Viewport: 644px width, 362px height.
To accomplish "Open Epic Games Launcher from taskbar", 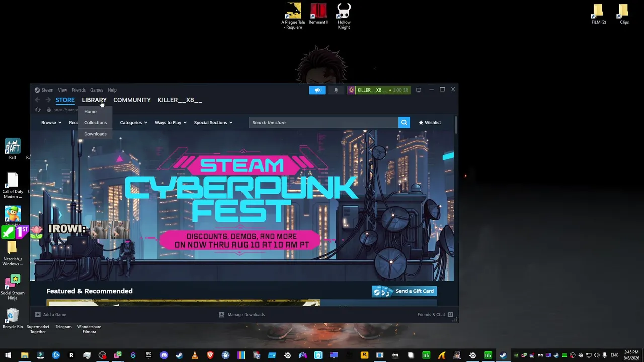I will (148, 355).
